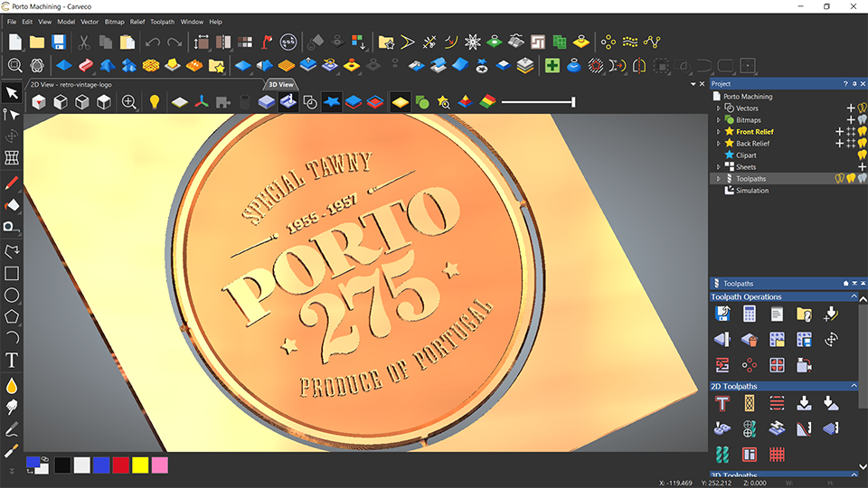Click the Open folder icon
The width and height of the screenshot is (868, 488).
tap(37, 42)
